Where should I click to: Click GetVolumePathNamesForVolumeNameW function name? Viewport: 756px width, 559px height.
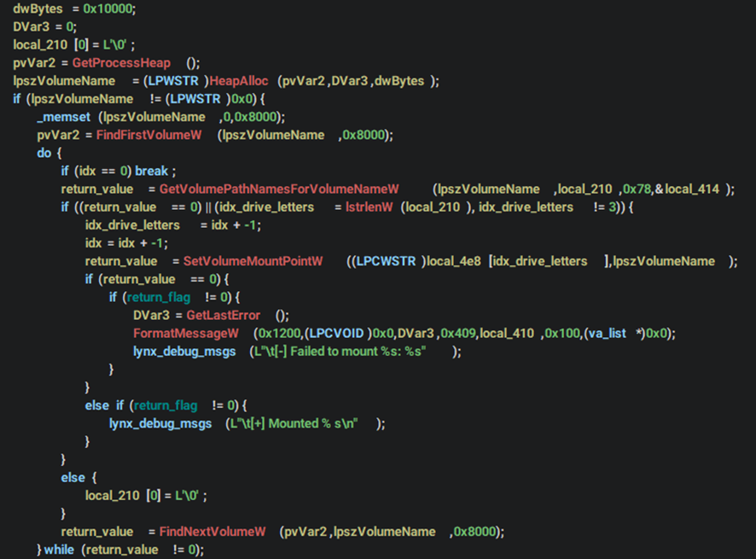coord(279,189)
